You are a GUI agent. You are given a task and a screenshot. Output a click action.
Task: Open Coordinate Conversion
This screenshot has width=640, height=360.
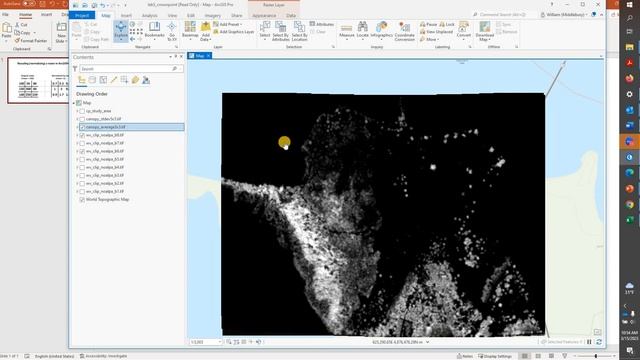tap(404, 31)
